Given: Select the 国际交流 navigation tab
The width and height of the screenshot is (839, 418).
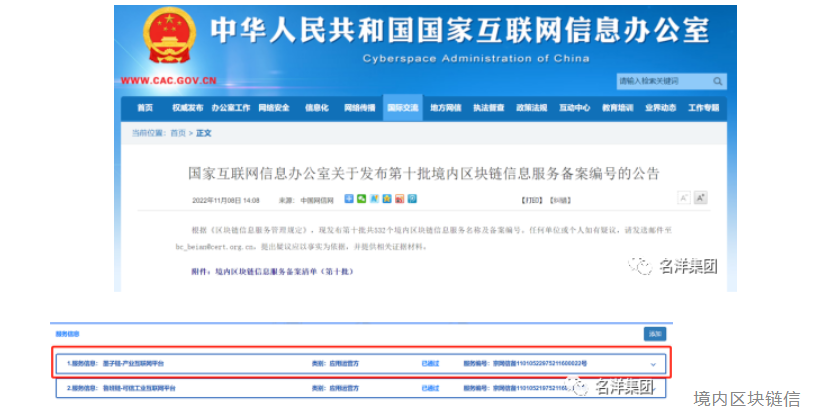Looking at the screenshot, I should point(403,108).
